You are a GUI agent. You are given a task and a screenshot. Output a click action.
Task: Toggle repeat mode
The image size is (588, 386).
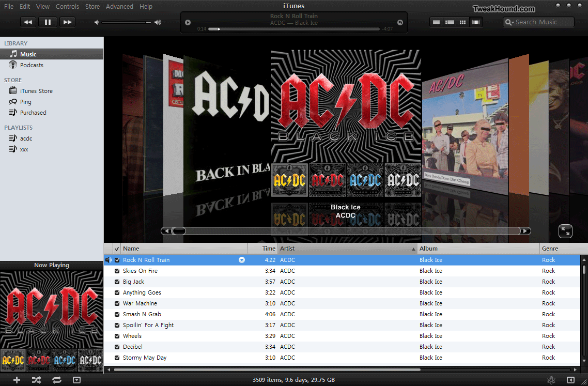point(57,380)
